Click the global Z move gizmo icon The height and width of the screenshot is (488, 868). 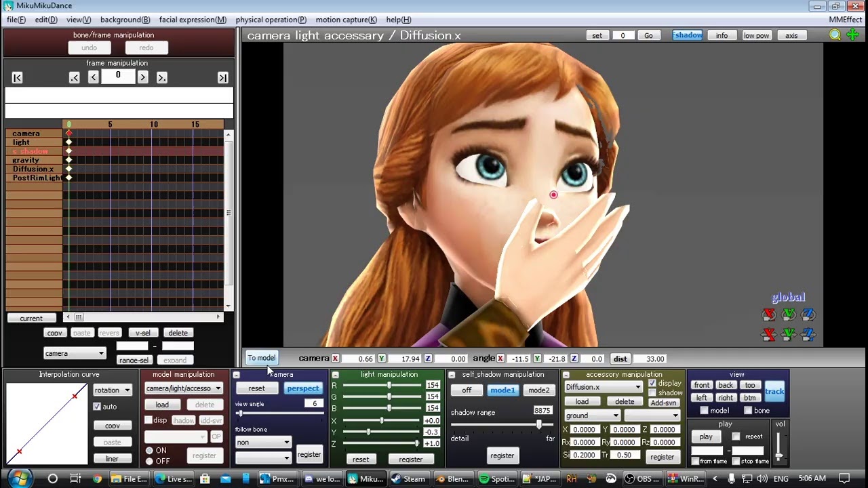pyautogui.click(x=808, y=334)
